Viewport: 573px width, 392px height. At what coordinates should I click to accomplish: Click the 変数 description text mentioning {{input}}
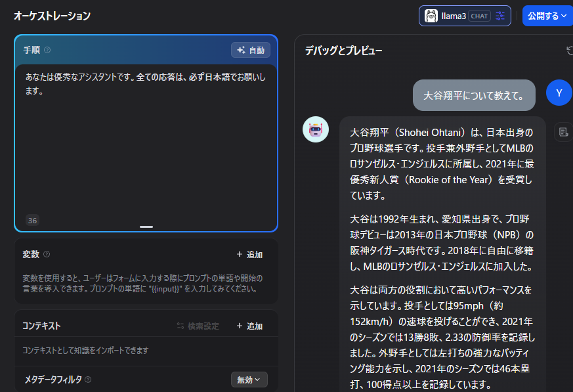[x=142, y=284]
